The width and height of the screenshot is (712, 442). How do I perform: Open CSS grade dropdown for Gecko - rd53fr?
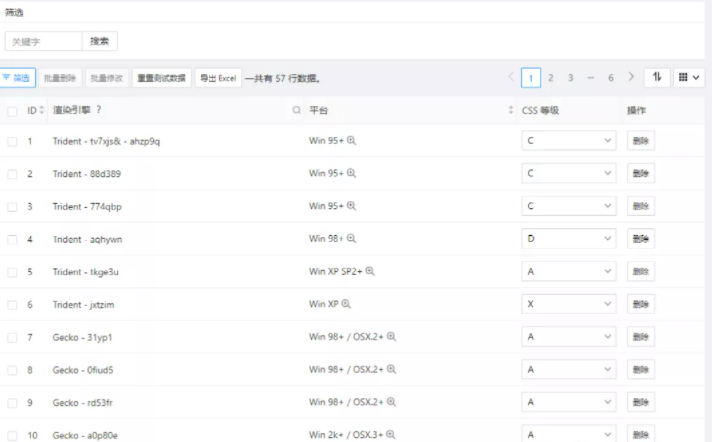569,402
